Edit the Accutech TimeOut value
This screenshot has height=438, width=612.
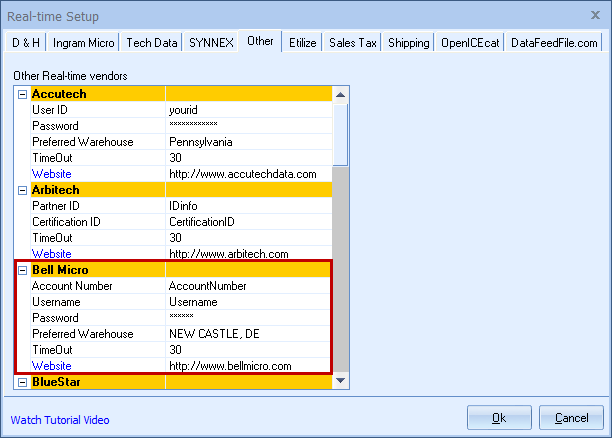249,158
